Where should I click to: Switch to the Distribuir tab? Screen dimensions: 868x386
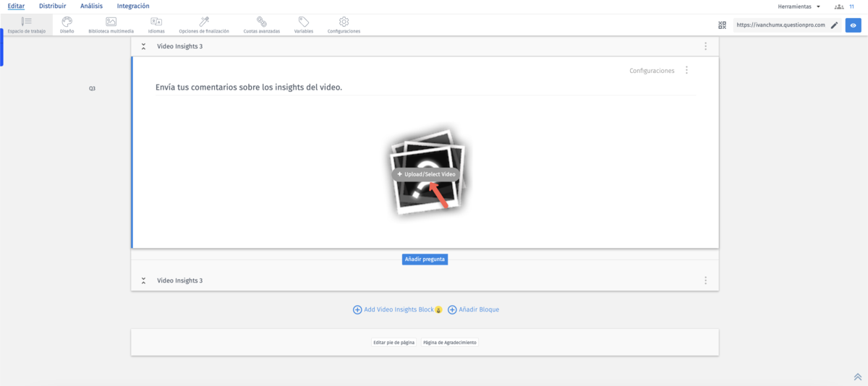(52, 6)
